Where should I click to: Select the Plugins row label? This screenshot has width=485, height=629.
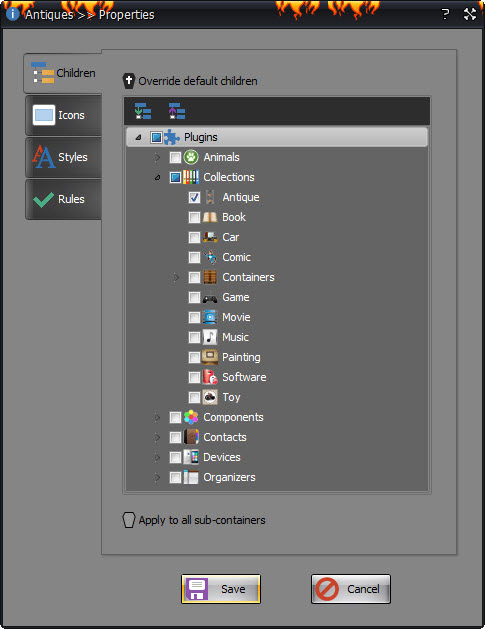click(x=201, y=137)
